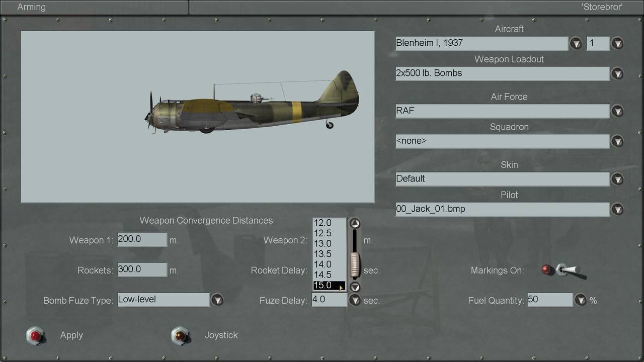
Task: Click the Fuze Delay value field
Action: [x=330, y=300]
